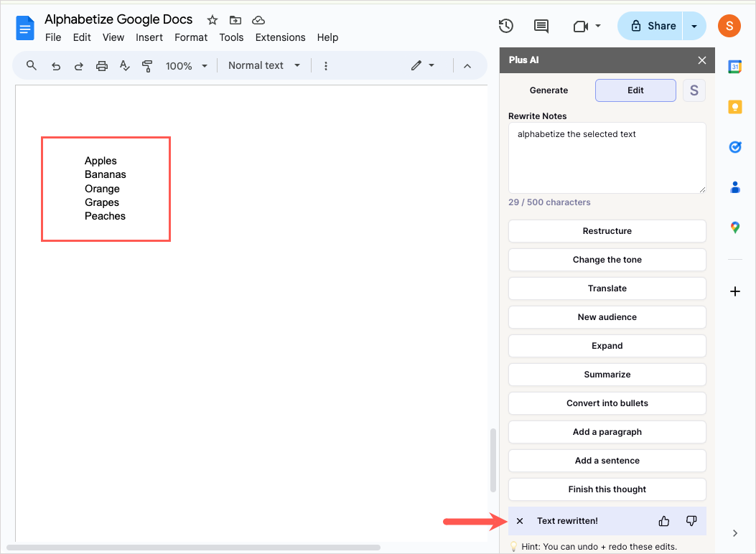Open the Share options dropdown arrow
The height and width of the screenshot is (554, 756).
[694, 26]
